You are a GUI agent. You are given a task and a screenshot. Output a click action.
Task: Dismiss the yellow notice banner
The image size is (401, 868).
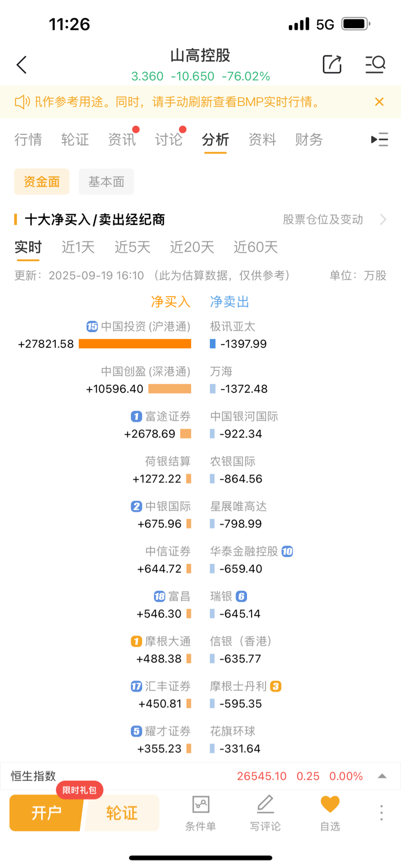pyautogui.click(x=380, y=102)
